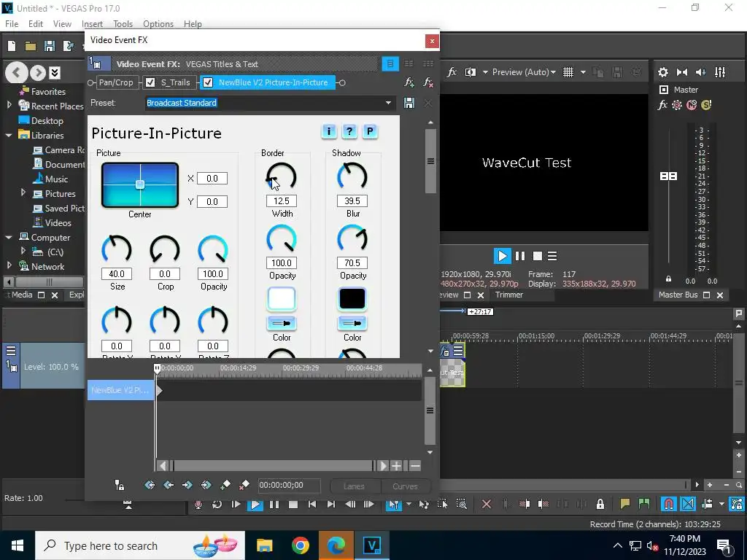
Task: Open the Insert menu
Action: (92, 24)
